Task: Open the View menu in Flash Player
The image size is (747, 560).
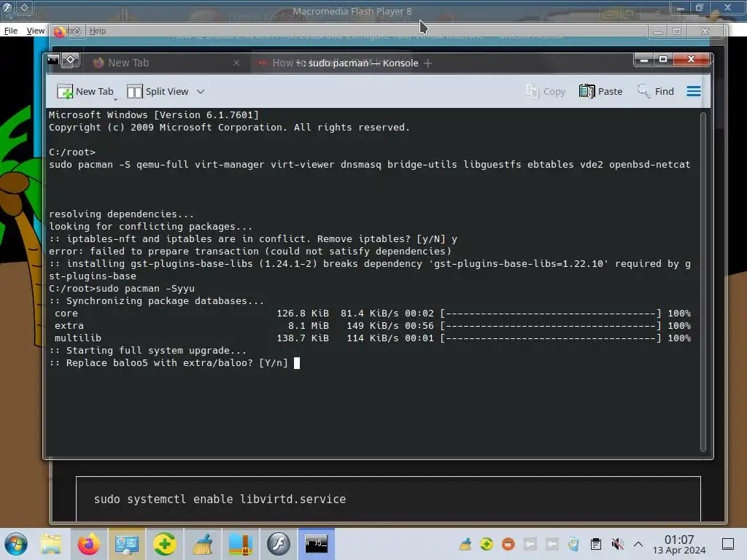Action: [x=36, y=31]
